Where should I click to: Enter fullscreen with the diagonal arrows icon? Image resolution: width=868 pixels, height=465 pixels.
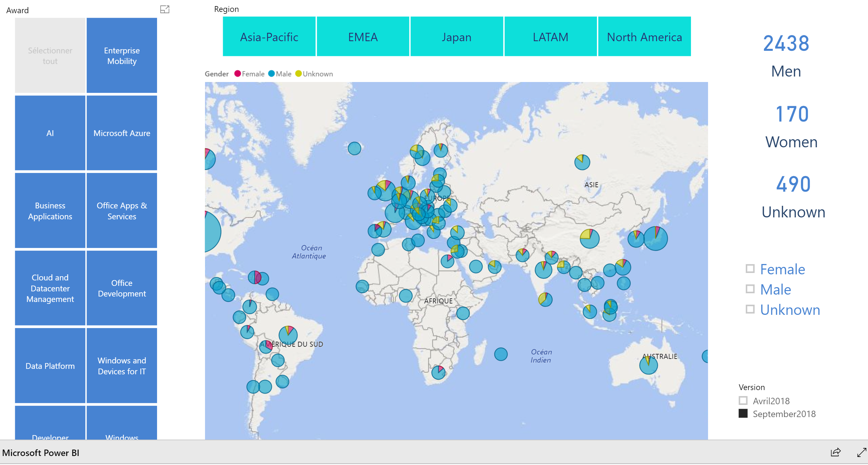pyautogui.click(x=861, y=452)
